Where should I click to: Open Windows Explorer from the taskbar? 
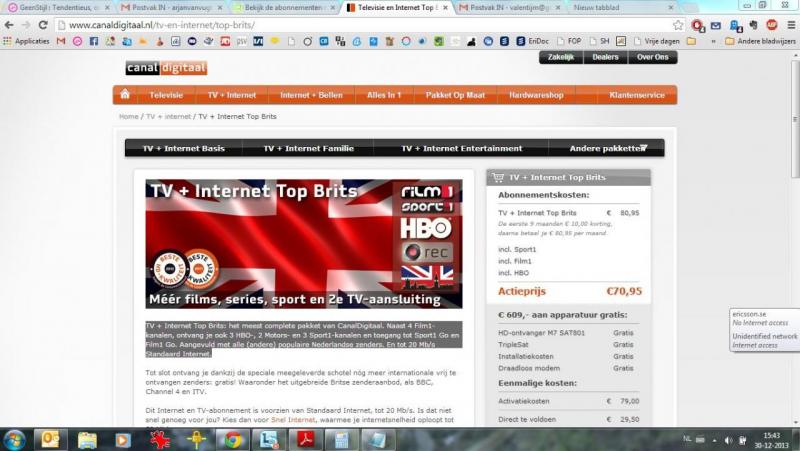[x=87, y=439]
